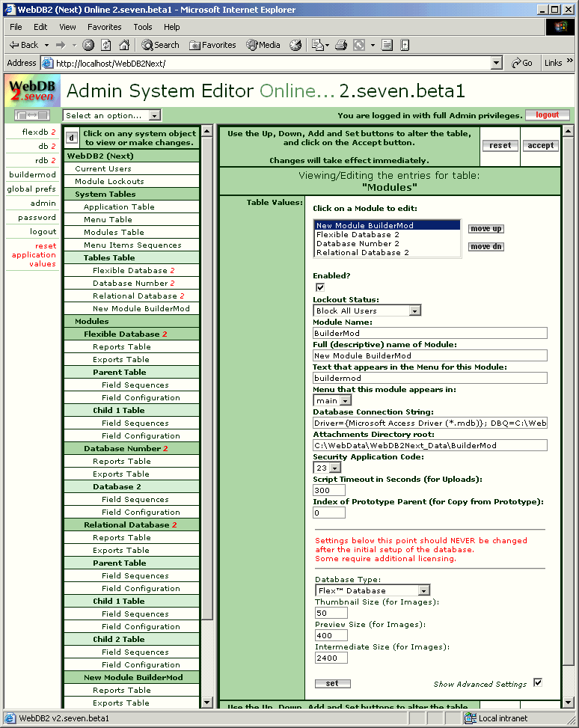Click the Thumbnail Size input field

[x=331, y=613]
